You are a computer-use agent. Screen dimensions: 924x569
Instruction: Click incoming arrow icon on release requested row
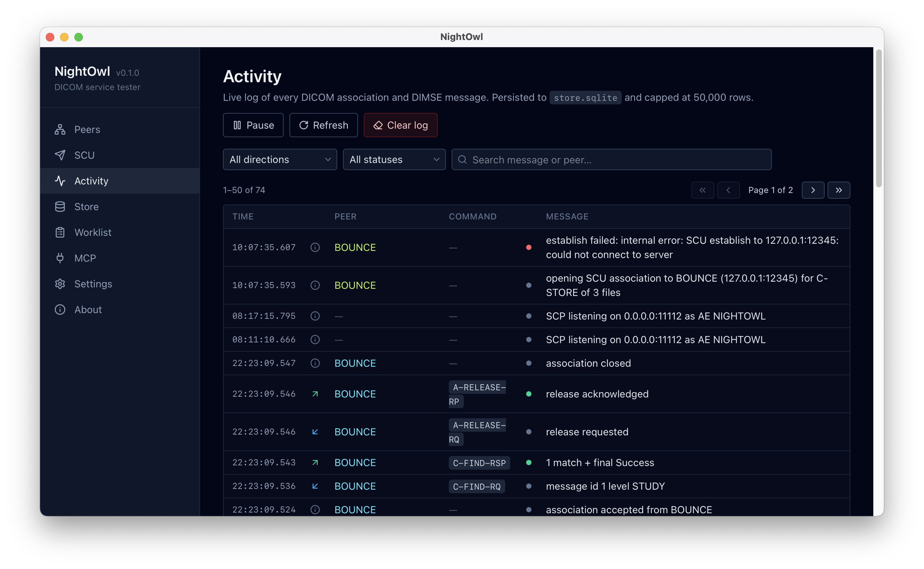click(x=315, y=432)
